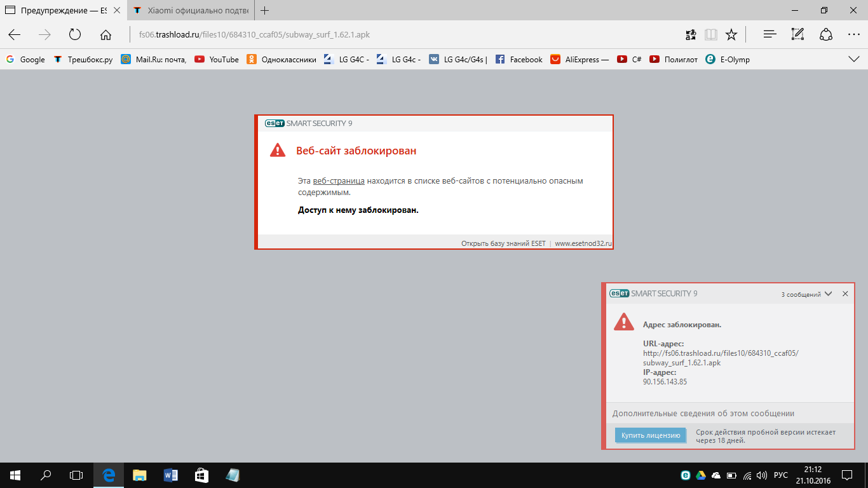Screen dimensions: 868x488
Task: Open the YouTube bookmark
Action: (217, 59)
